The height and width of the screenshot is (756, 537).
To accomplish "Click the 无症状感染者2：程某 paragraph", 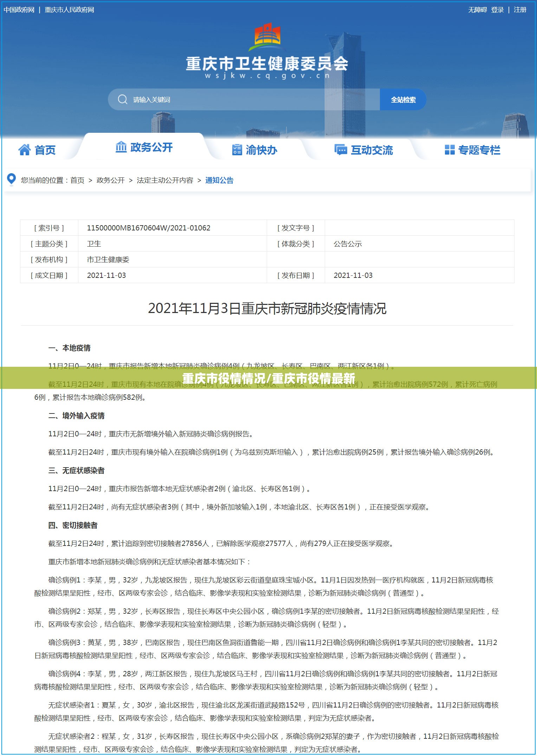I will (x=266, y=743).
